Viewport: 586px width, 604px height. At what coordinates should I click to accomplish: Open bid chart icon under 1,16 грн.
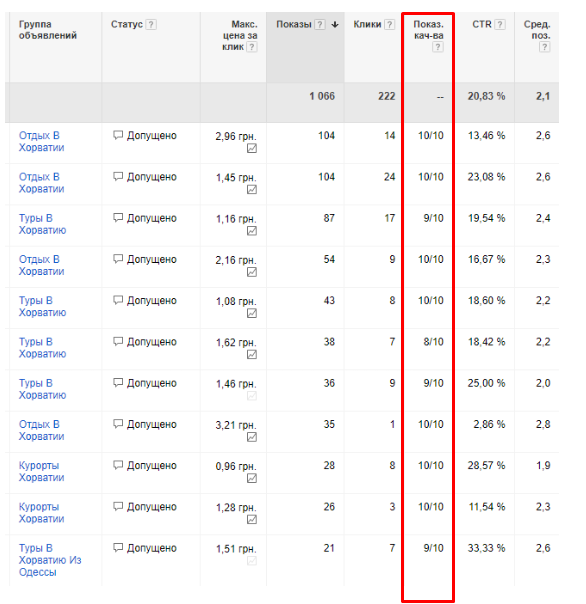[x=252, y=231]
